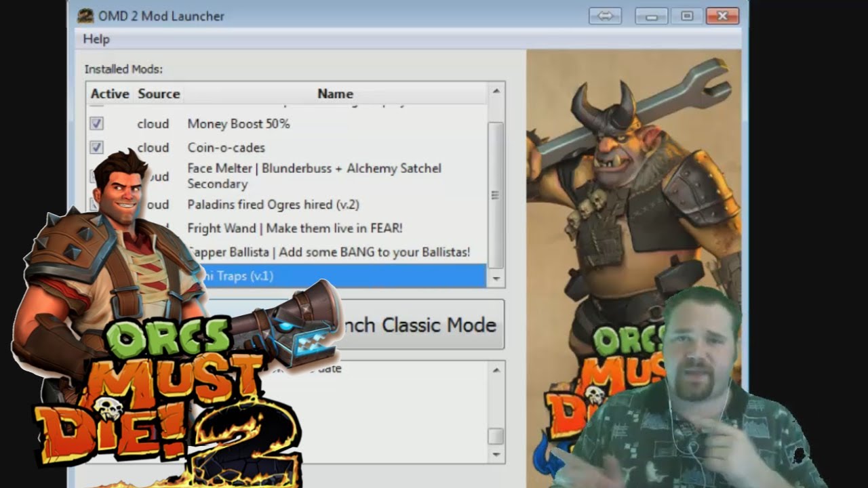The height and width of the screenshot is (488, 868).
Task: Click the OMD 2 Mod Launcher title icon
Action: click(x=85, y=15)
